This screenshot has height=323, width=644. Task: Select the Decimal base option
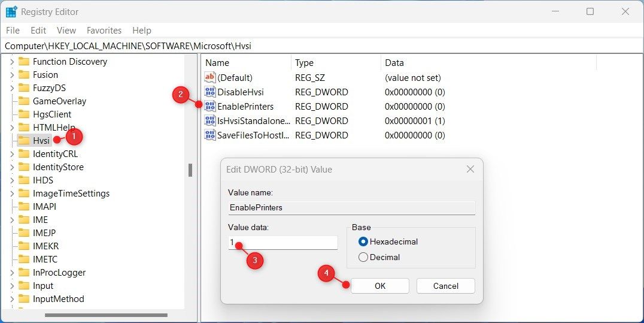[363, 257]
